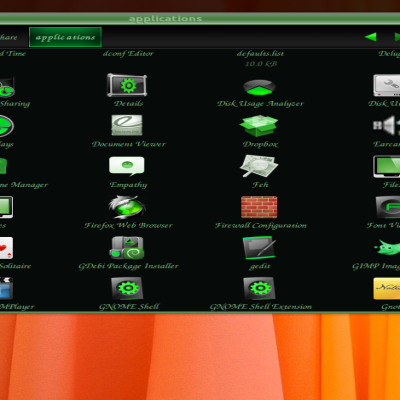Select the defaults.list file label
The width and height of the screenshot is (400, 400).
pos(260,53)
